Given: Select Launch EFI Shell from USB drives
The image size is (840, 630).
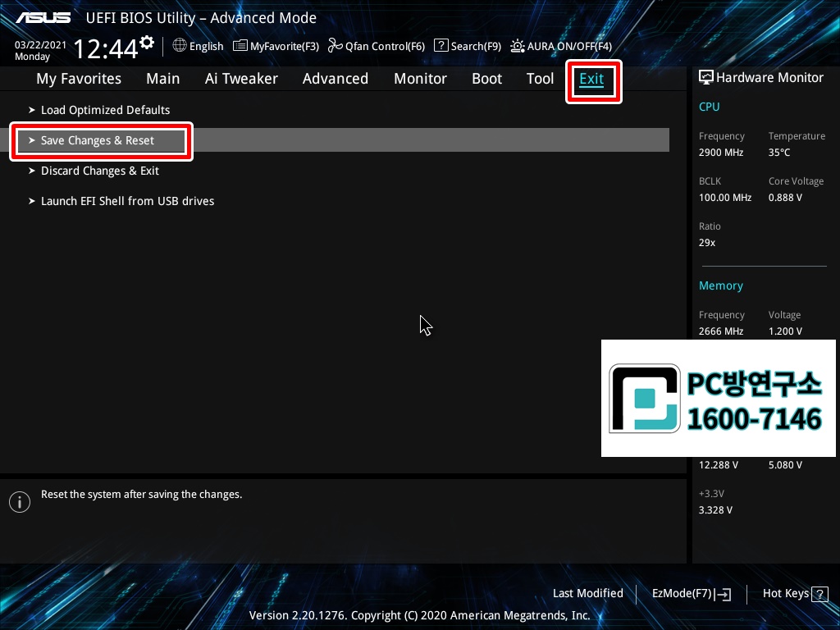Looking at the screenshot, I should pos(127,201).
